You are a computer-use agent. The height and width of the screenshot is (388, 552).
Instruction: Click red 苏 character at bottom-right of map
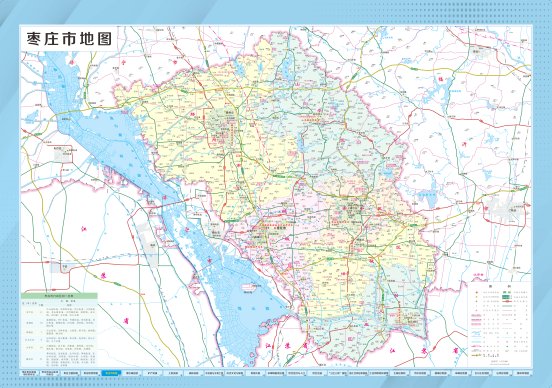(425, 350)
